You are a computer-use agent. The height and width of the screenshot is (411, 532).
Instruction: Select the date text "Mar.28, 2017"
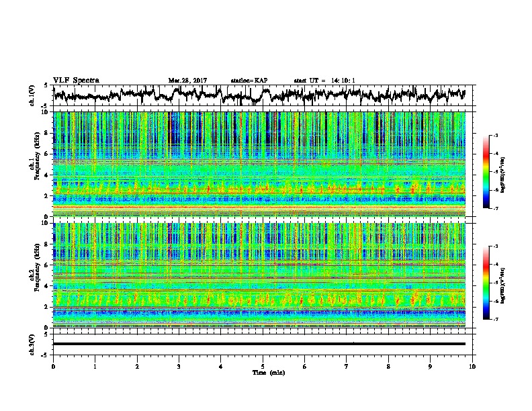pos(187,81)
